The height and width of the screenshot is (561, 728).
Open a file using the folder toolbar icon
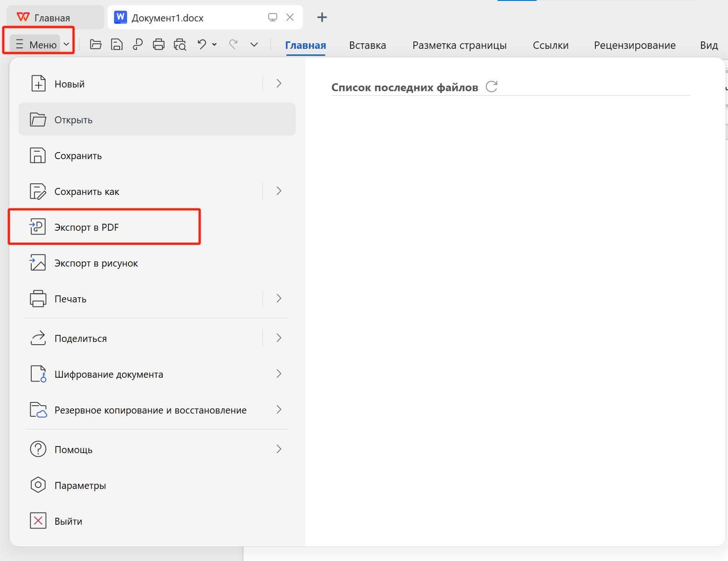95,44
